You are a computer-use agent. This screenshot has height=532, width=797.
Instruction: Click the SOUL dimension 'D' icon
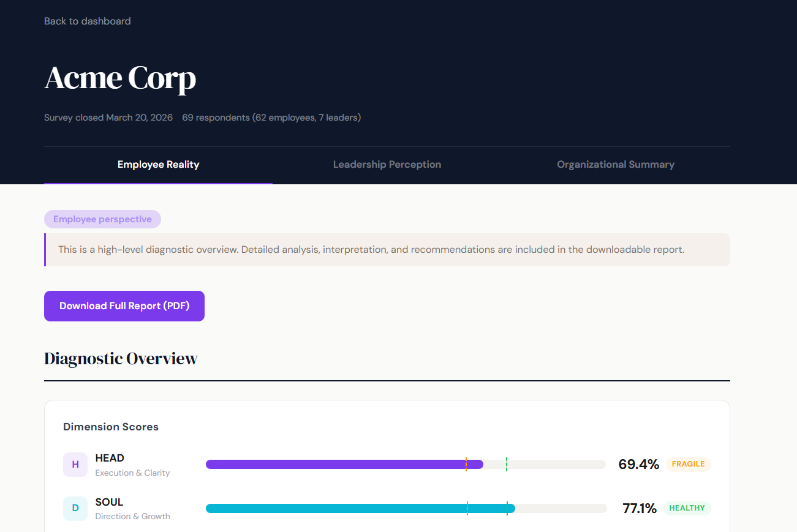pos(75,508)
